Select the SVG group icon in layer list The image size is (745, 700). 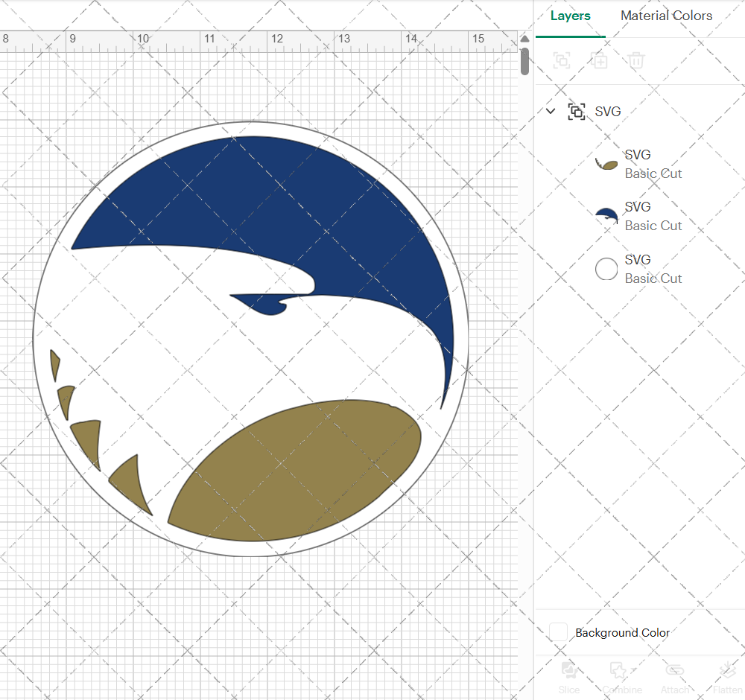tap(577, 112)
